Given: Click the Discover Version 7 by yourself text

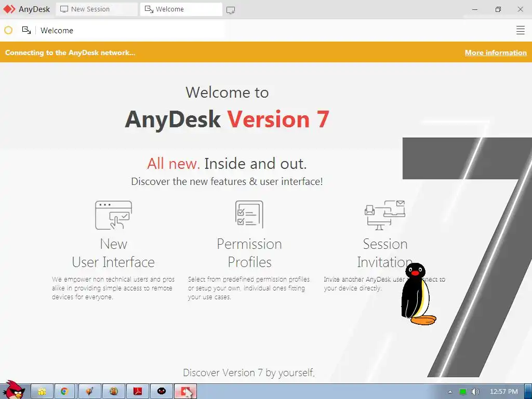Looking at the screenshot, I should pyautogui.click(x=249, y=373).
